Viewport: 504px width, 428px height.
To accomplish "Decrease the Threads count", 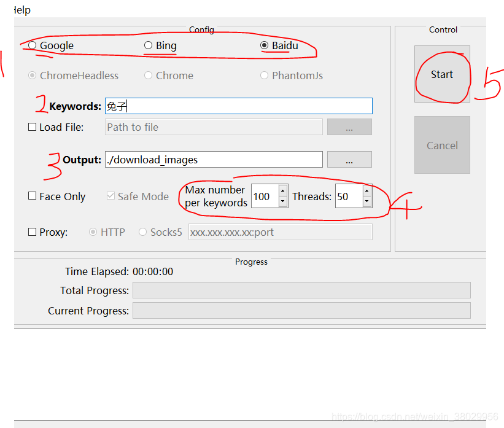I will (x=366, y=201).
